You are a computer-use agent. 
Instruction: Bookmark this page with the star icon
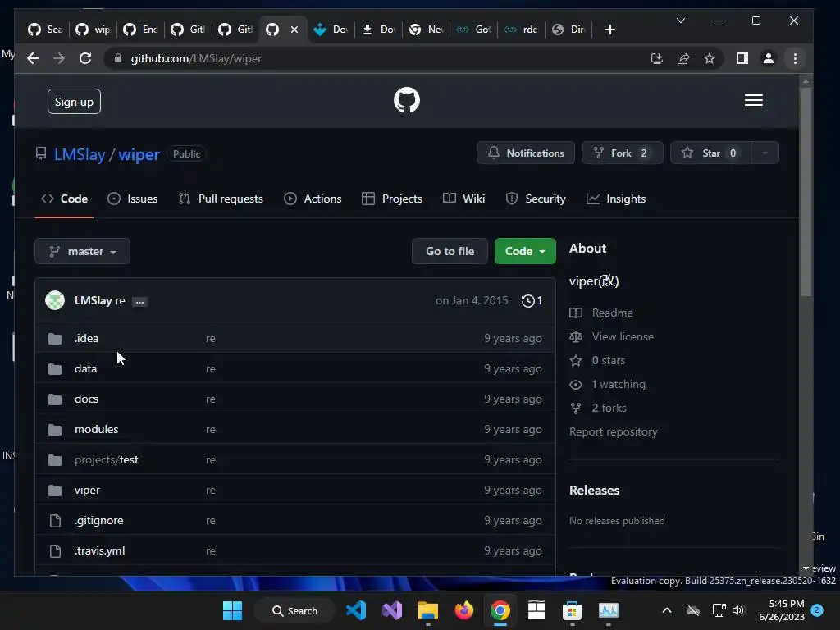710,58
